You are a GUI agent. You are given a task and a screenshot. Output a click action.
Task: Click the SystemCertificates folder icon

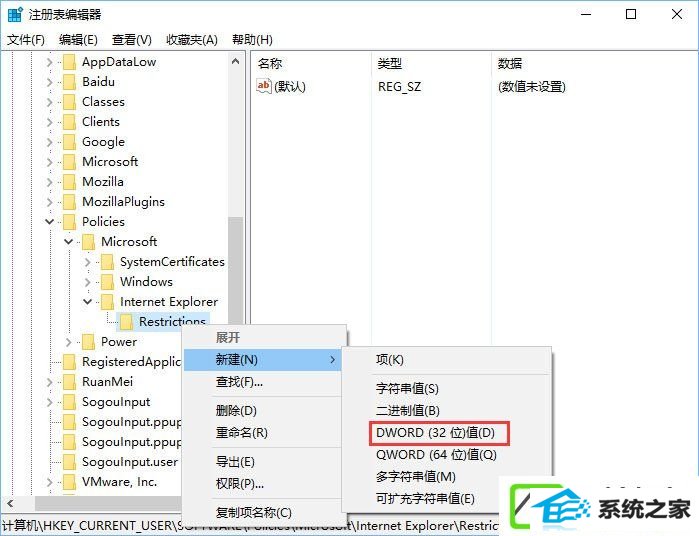click(107, 262)
